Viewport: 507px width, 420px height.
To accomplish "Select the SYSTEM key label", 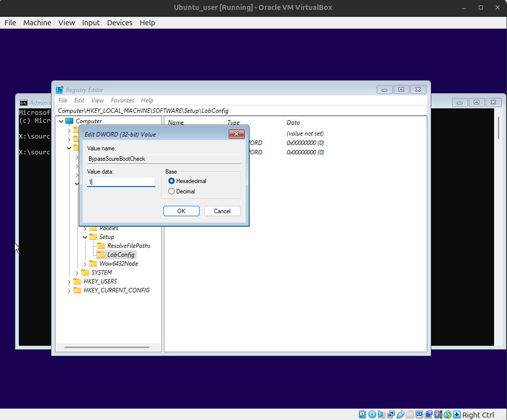I will pos(101,273).
